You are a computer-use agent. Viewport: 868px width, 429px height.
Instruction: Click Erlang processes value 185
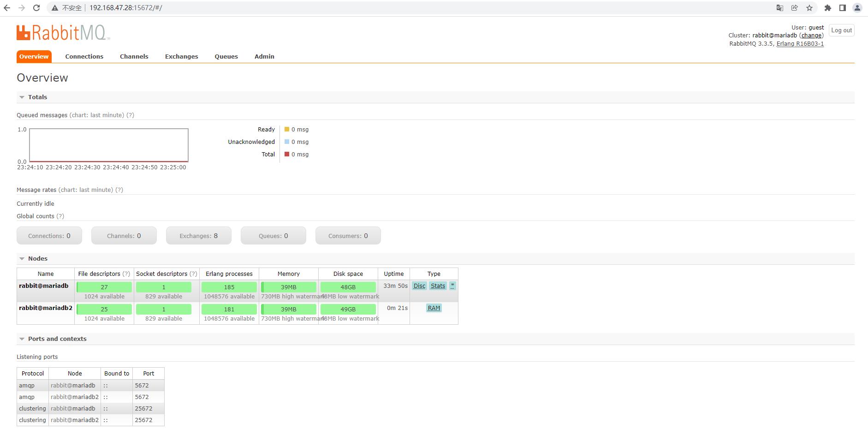[x=229, y=287]
